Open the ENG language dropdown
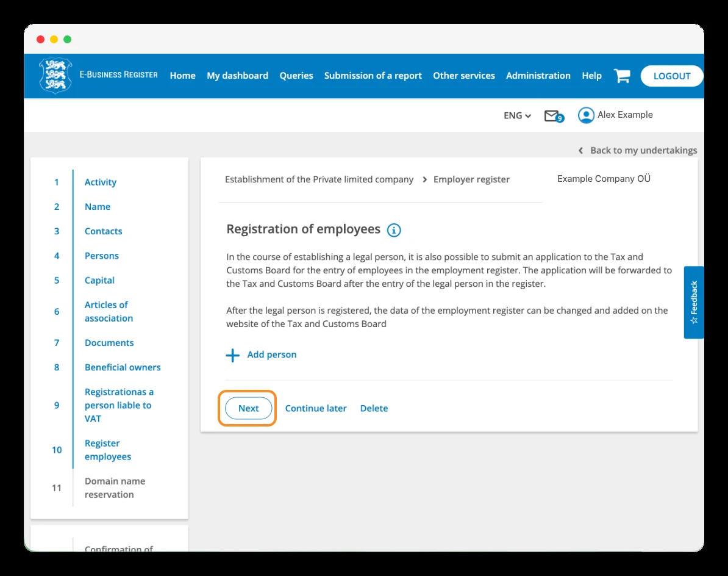 coord(517,115)
